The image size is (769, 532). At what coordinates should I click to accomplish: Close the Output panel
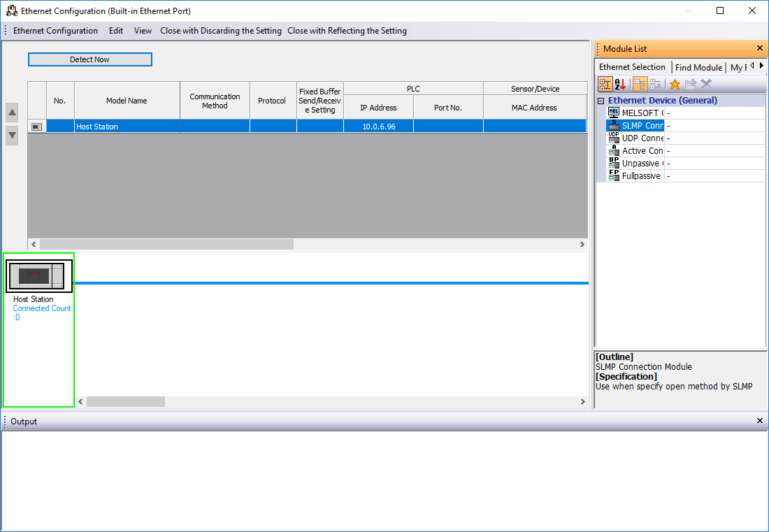pyautogui.click(x=760, y=421)
